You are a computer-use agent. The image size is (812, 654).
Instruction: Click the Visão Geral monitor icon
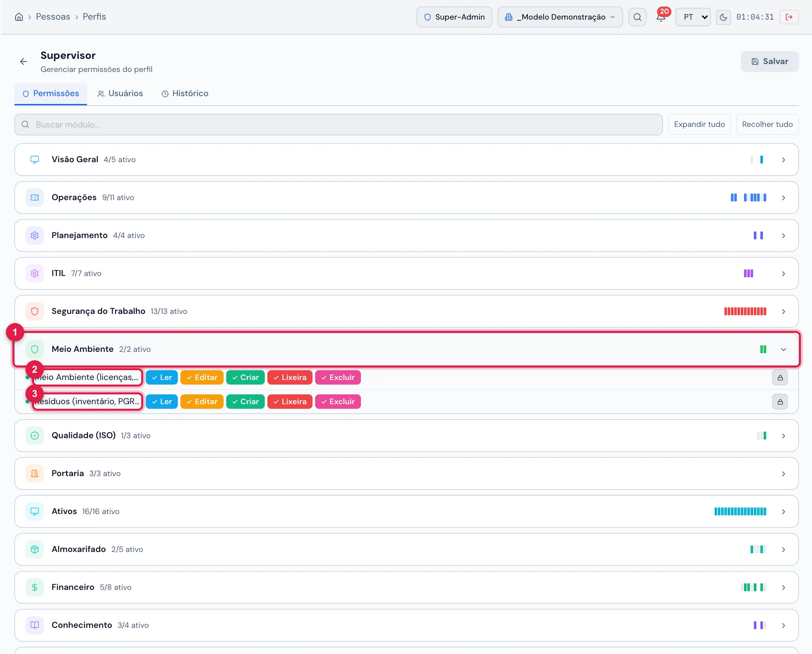(35, 159)
